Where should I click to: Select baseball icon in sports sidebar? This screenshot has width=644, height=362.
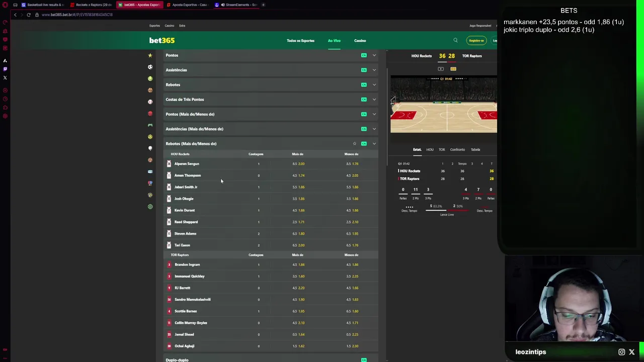[150, 102]
